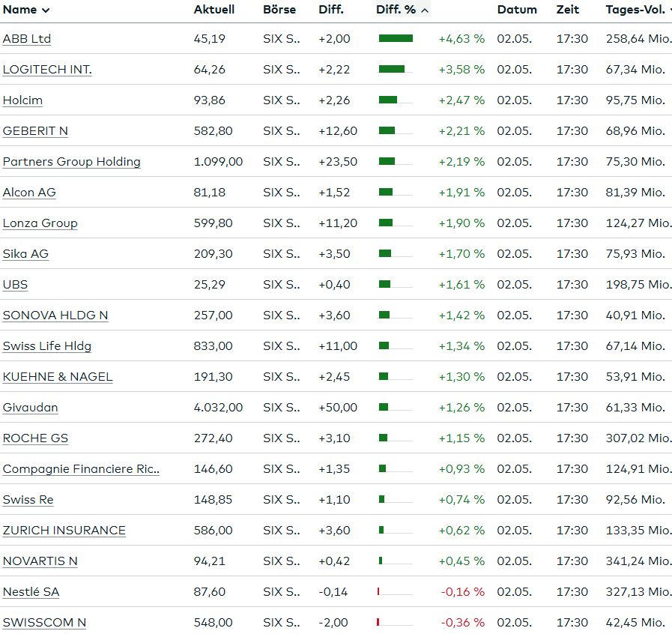
Task: Click KUEHNE & NAGEL price 191,30
Action: tap(213, 377)
